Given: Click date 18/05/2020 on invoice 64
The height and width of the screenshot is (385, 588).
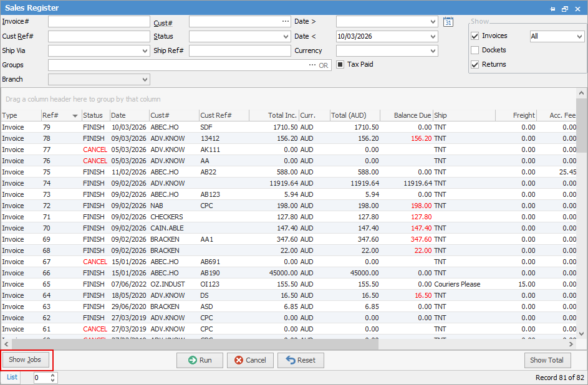Looking at the screenshot, I should (128, 296).
